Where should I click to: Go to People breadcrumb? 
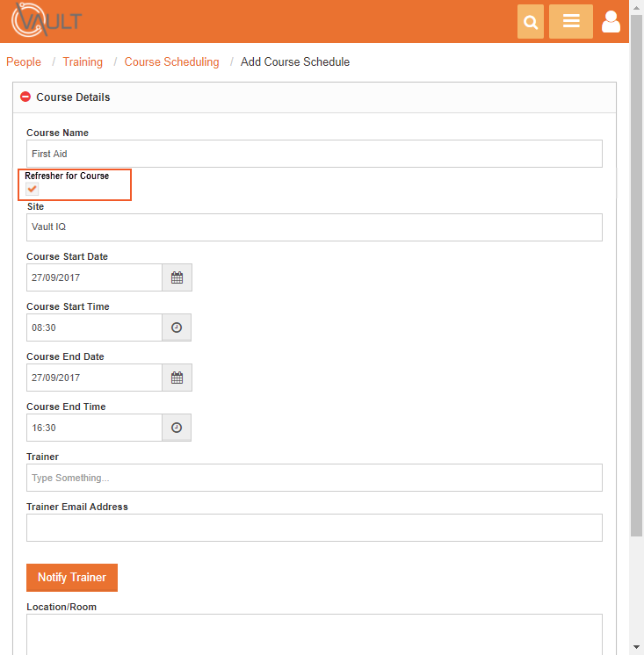tap(24, 61)
